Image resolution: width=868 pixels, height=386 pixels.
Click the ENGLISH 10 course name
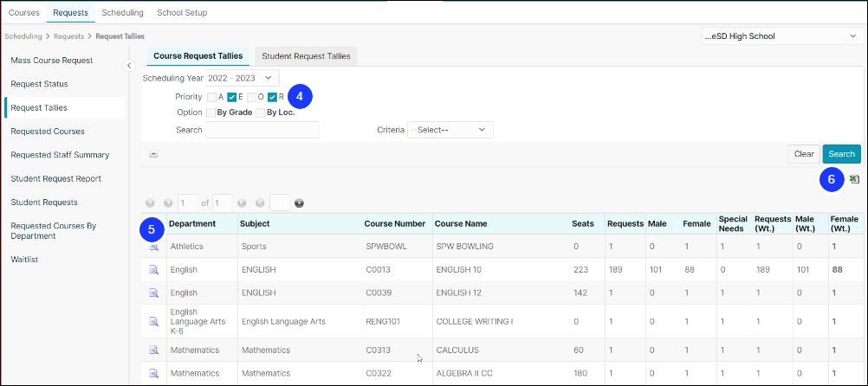(x=459, y=270)
